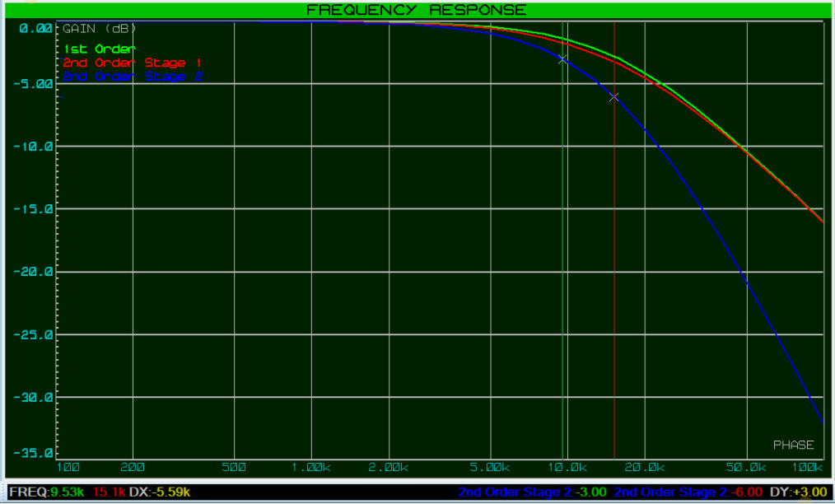Click the Stage 2 -3.00 status readout

click(533, 492)
